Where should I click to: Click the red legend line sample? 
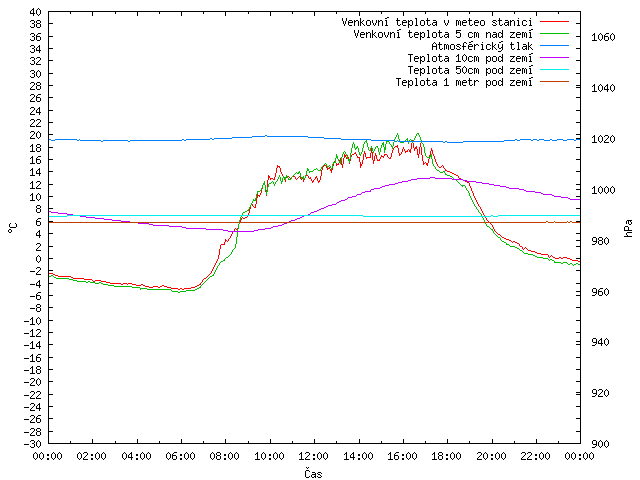click(x=554, y=22)
